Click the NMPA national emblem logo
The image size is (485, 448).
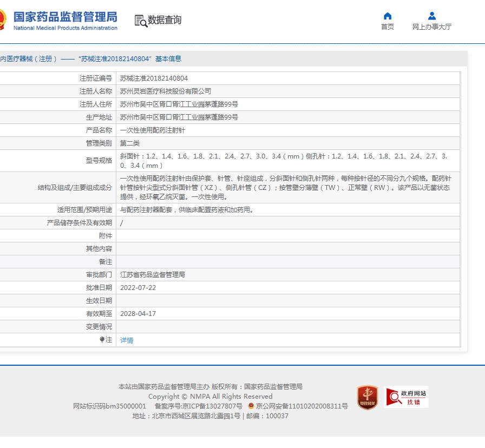(2, 20)
